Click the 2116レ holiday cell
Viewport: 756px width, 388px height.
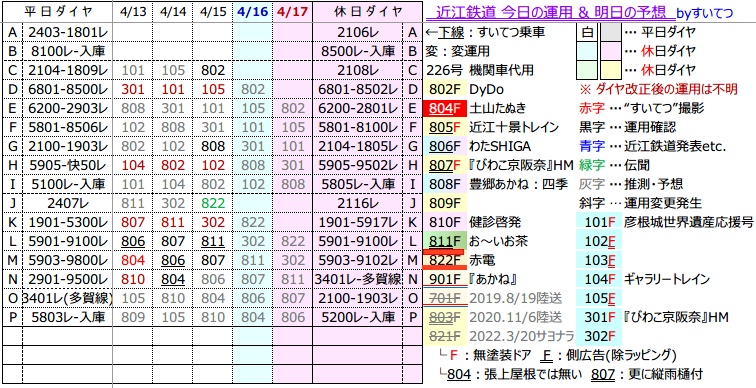click(x=357, y=203)
